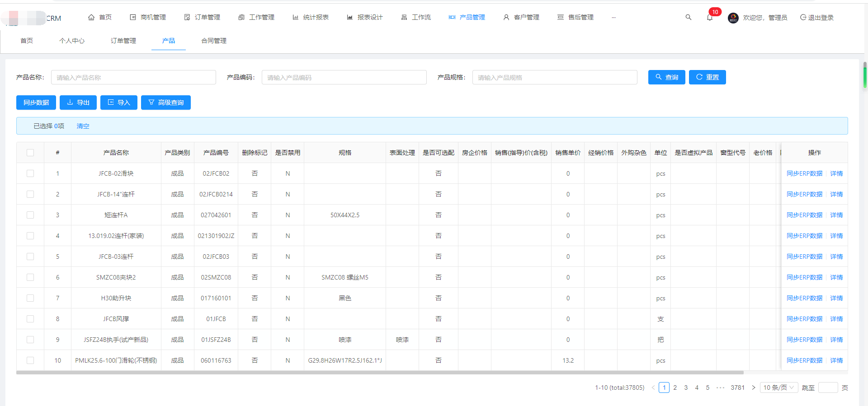Image resolution: width=868 pixels, height=406 pixels.
Task: Click the 导出 export button
Action: (78, 103)
